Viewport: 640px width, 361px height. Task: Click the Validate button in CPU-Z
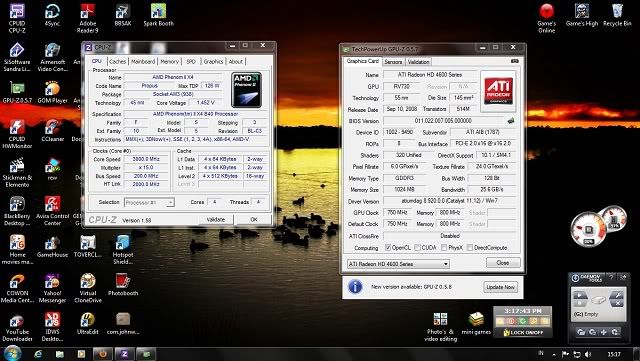click(216, 219)
